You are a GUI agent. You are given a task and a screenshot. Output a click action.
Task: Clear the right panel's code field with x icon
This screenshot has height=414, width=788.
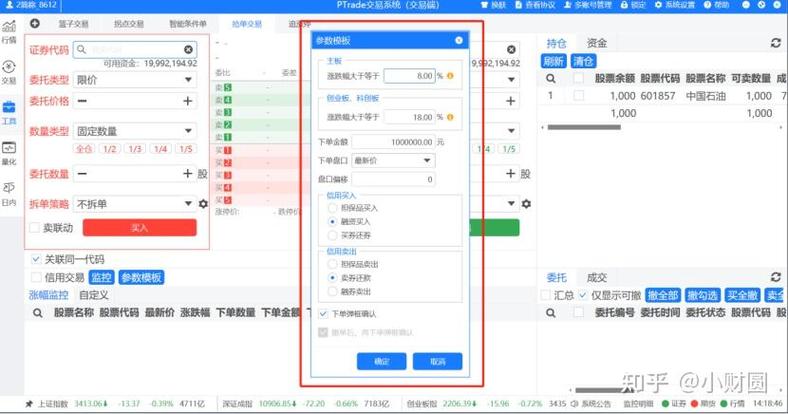511,49
